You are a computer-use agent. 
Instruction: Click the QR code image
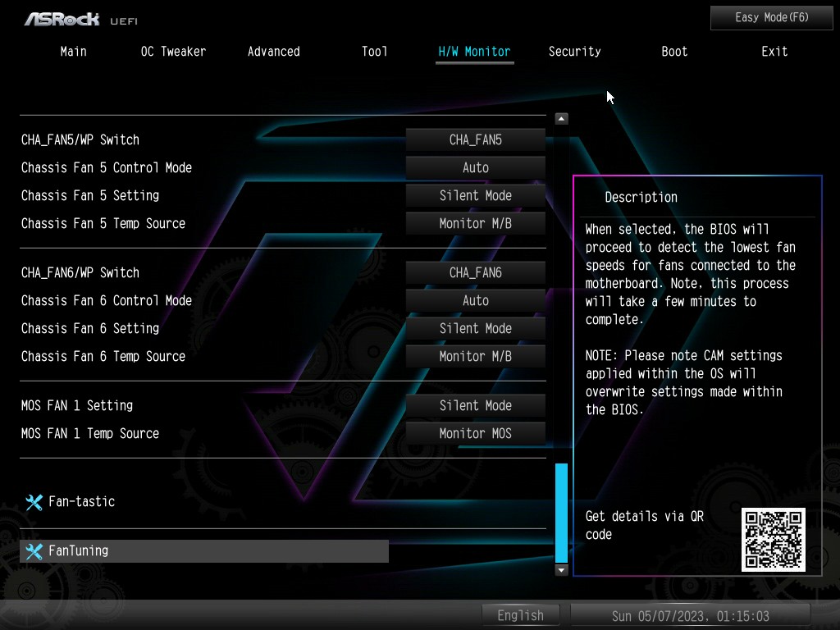tap(773, 539)
